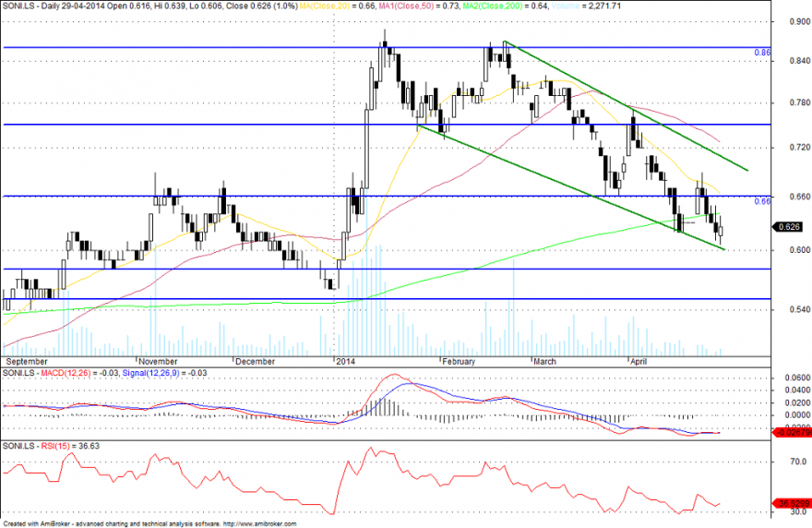Select the MA1(Close,50) = 0.73 legend label

pyautogui.click(x=421, y=6)
